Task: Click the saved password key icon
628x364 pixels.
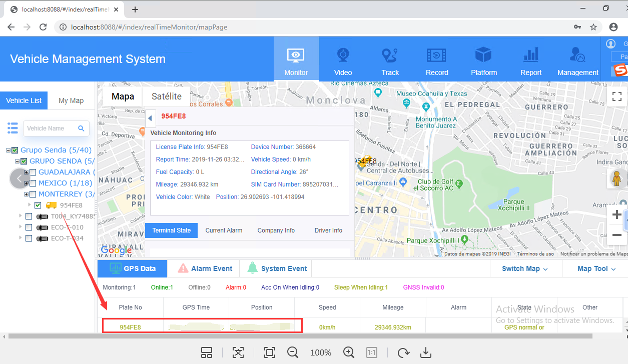Action: pos(577,27)
